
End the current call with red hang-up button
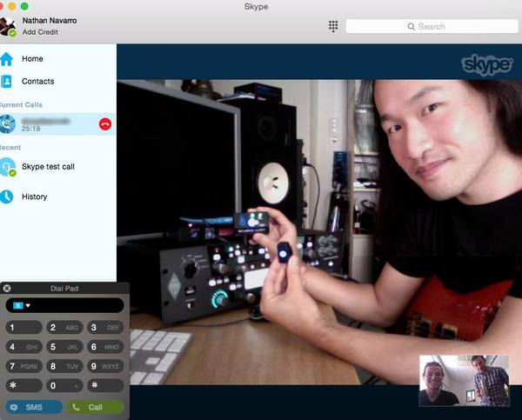pyautogui.click(x=105, y=124)
